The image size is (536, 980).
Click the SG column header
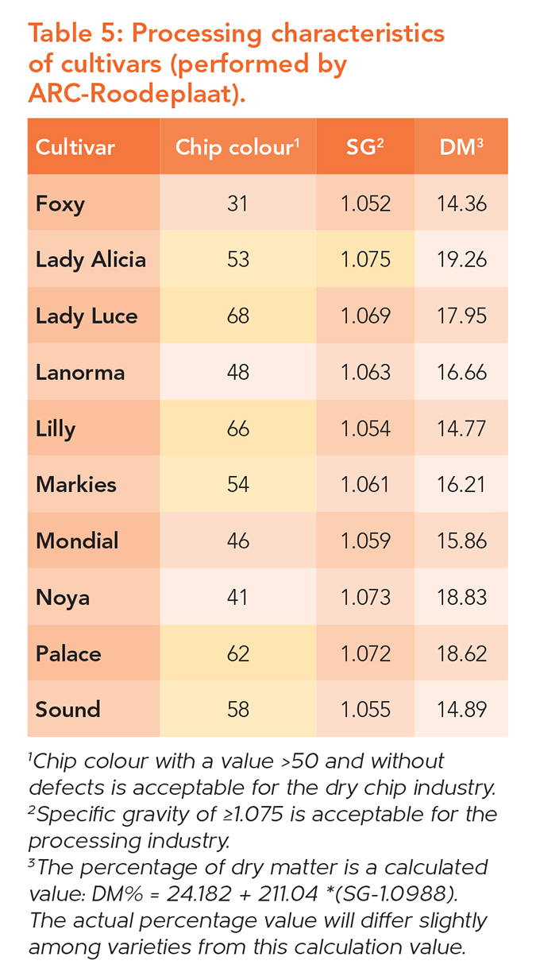(365, 147)
